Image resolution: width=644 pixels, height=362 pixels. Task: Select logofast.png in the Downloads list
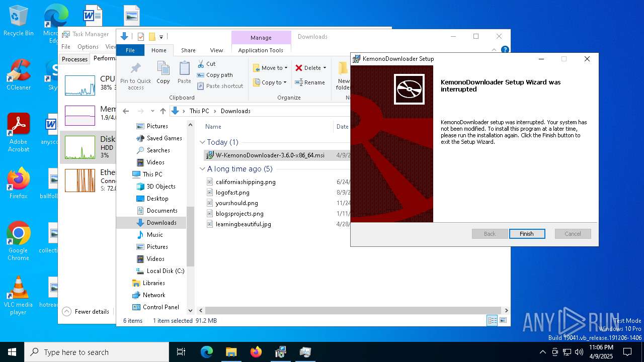click(x=232, y=193)
